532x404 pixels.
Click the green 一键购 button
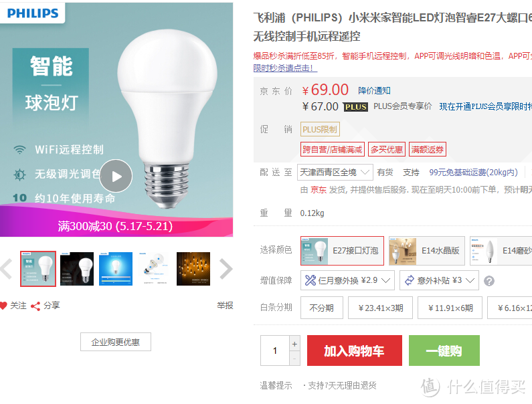pyautogui.click(x=444, y=350)
